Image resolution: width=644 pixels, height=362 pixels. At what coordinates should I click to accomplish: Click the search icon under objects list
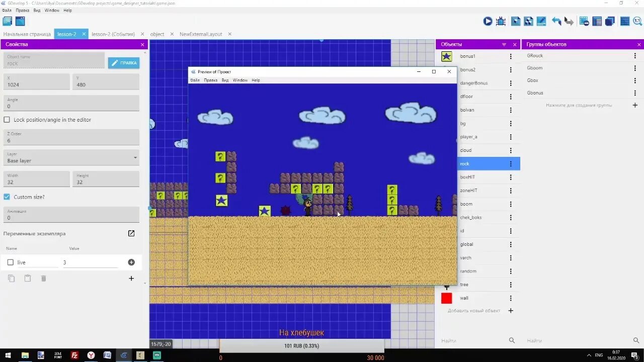click(x=512, y=340)
